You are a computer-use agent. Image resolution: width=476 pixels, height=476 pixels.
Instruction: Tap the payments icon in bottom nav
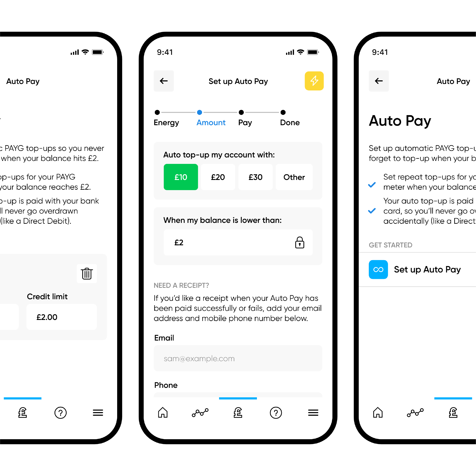pyautogui.click(x=238, y=414)
